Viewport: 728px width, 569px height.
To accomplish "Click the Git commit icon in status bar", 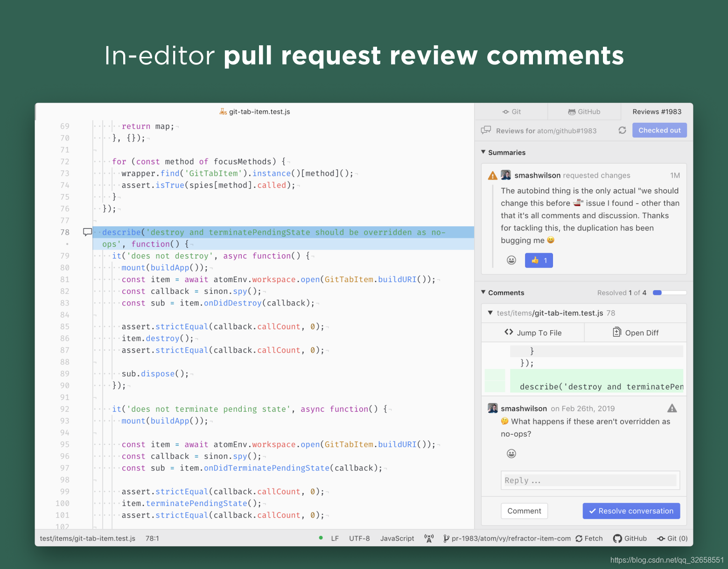I will pos(661,538).
